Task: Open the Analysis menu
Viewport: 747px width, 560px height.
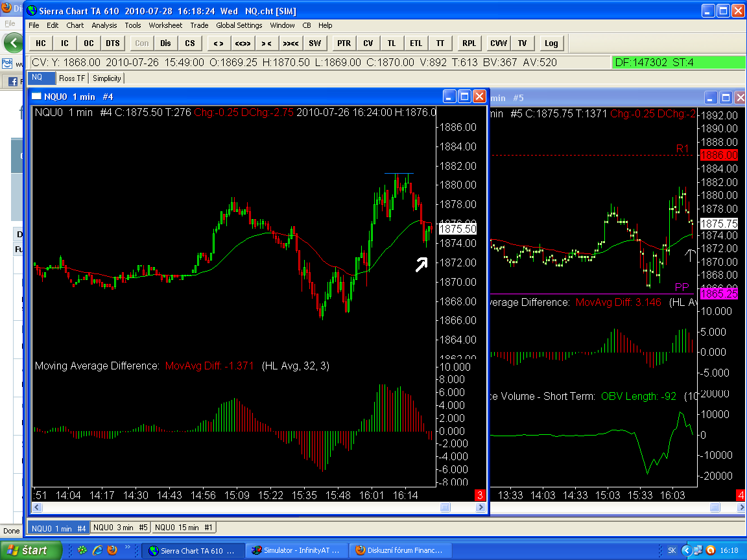Action: 104,25
